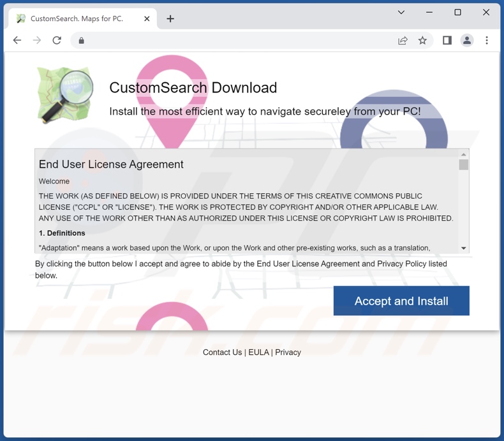Viewport: 504px width, 441px height.
Task: Click the padlock site info icon
Action: (81, 40)
